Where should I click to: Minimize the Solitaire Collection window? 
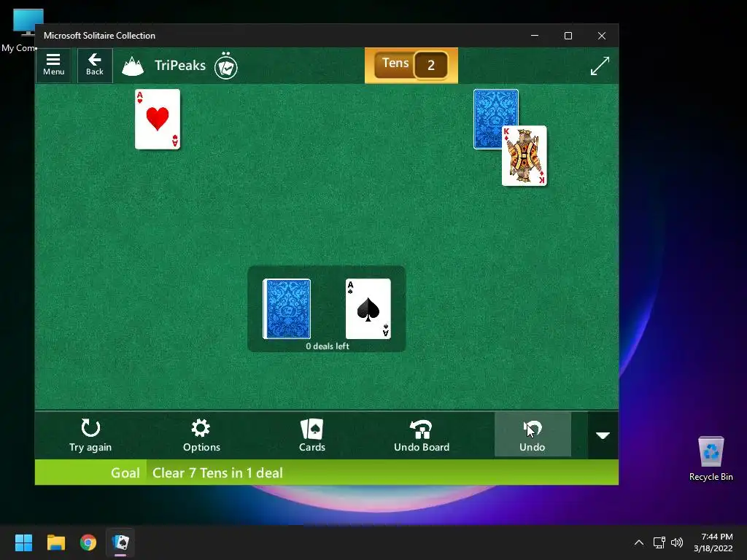[535, 36]
